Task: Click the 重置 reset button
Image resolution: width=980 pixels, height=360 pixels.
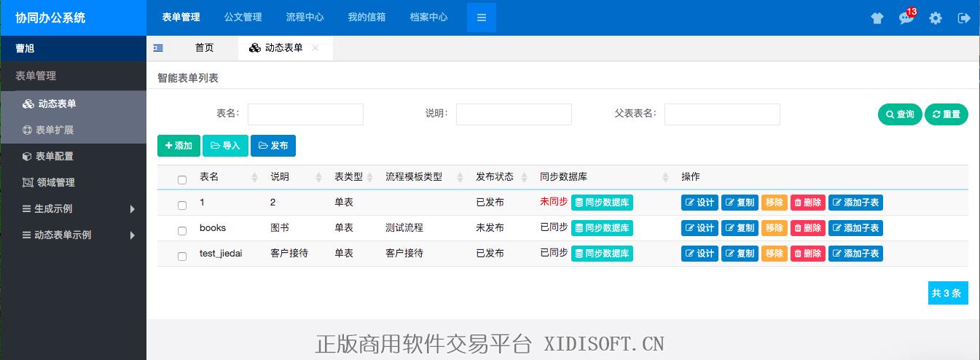Action: pyautogui.click(x=946, y=114)
